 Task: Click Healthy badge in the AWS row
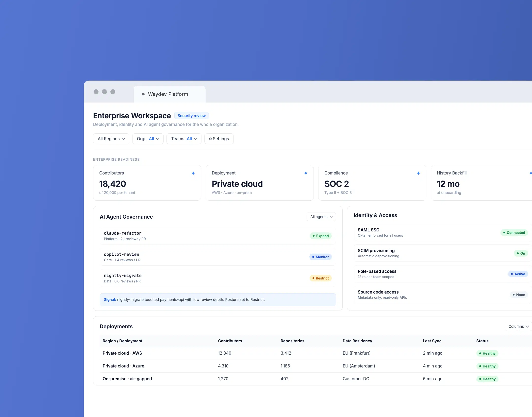[487, 353]
